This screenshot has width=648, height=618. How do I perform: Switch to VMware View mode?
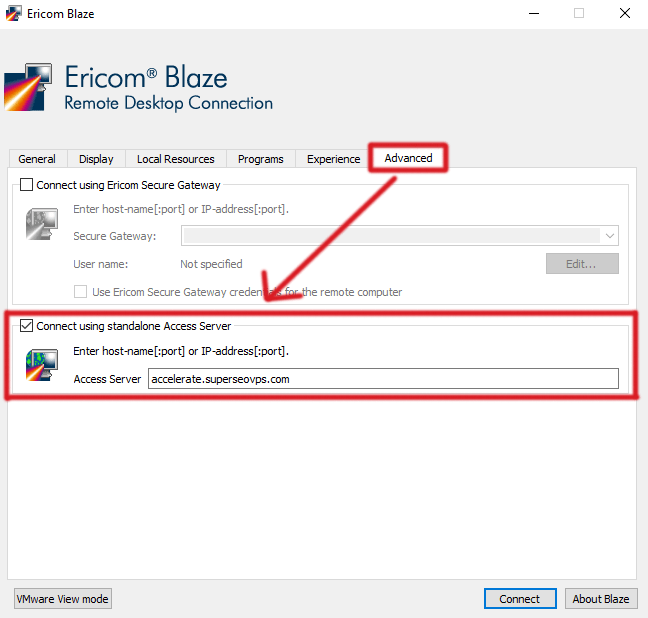pos(63,599)
